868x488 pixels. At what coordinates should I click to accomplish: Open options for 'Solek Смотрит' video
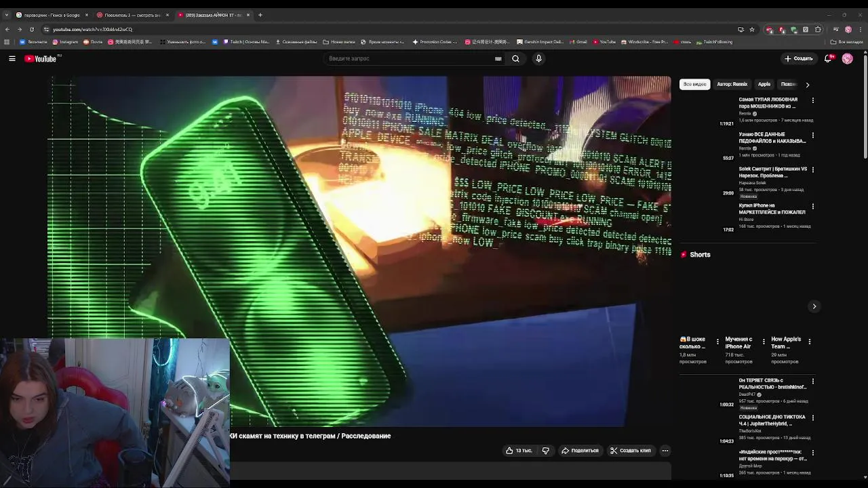pyautogui.click(x=812, y=169)
